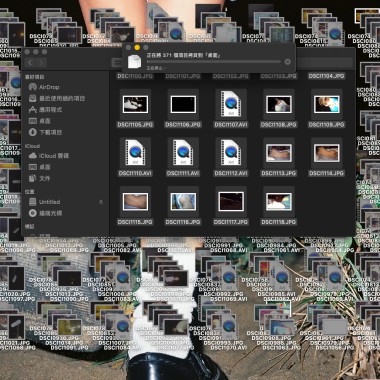Select DSCI1107.AVI QuickTime icon
The image size is (380, 380).
(x=231, y=104)
